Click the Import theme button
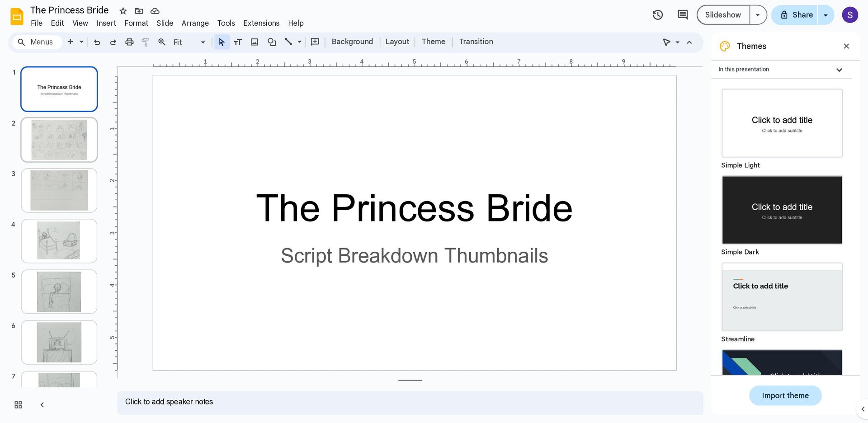Viewport: 868px width, 423px height. pyautogui.click(x=785, y=395)
